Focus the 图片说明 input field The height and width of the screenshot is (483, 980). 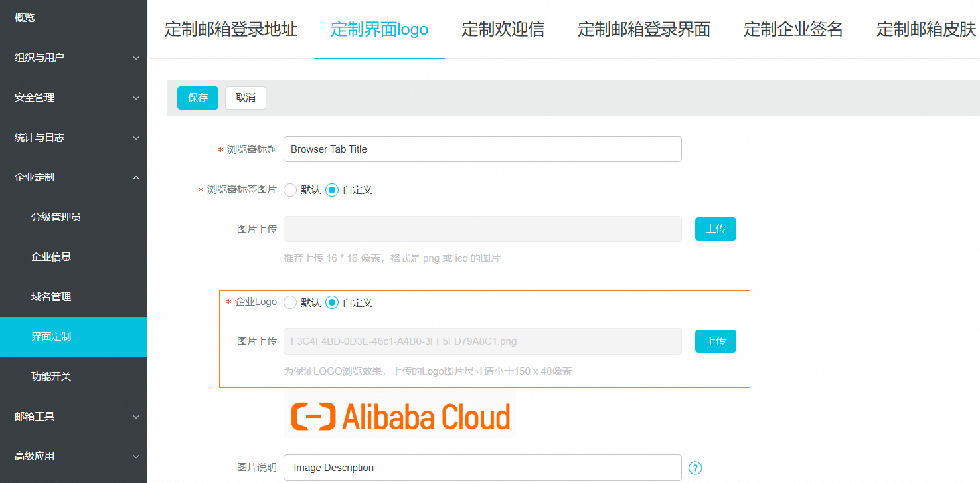pyautogui.click(x=483, y=468)
